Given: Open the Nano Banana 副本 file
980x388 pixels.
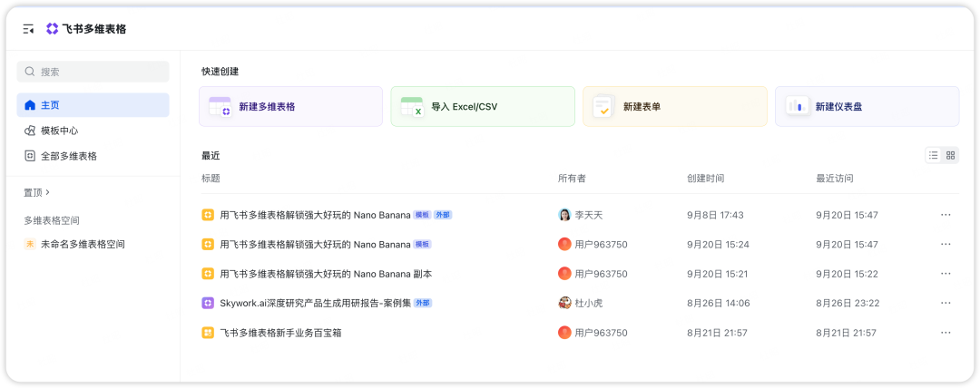Looking at the screenshot, I should pos(326,274).
